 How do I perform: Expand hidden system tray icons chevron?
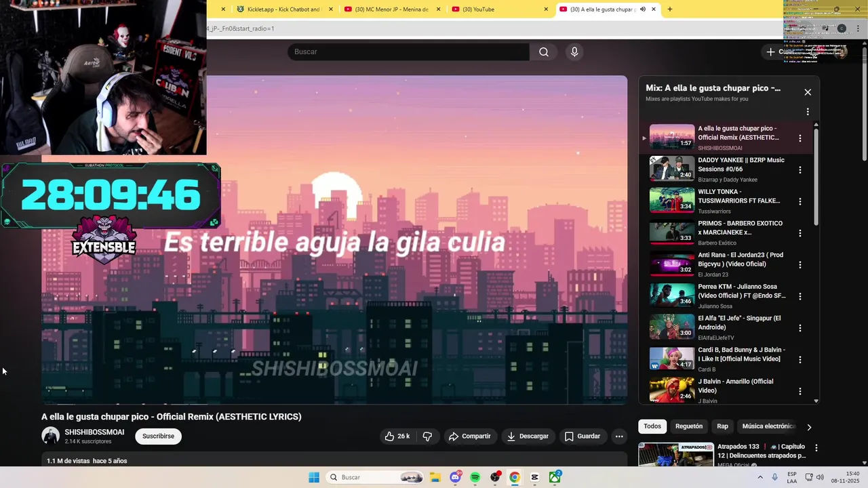pyautogui.click(x=759, y=477)
